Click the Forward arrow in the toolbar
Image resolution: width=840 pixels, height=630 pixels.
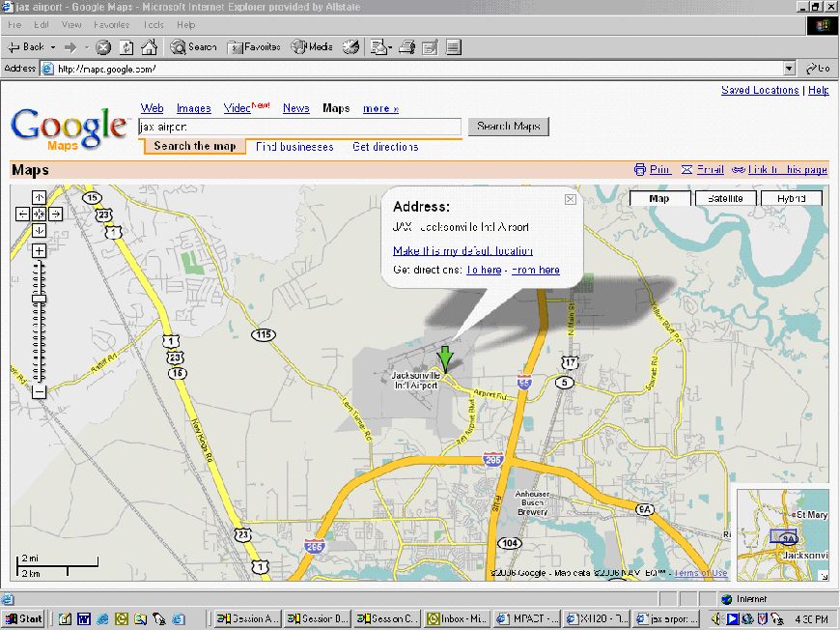point(70,47)
